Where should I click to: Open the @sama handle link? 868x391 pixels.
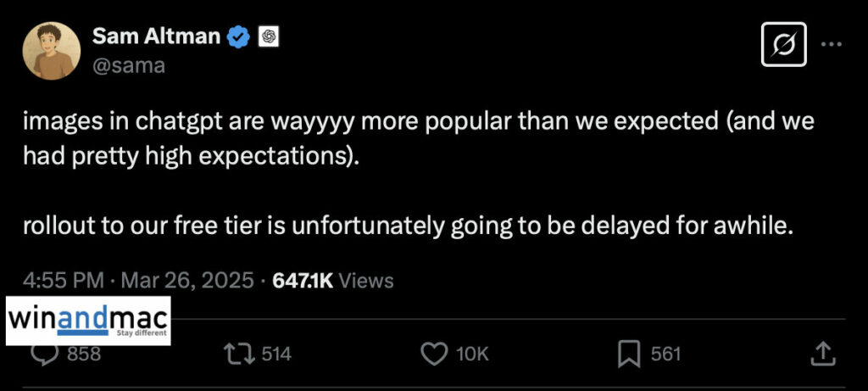[128, 65]
